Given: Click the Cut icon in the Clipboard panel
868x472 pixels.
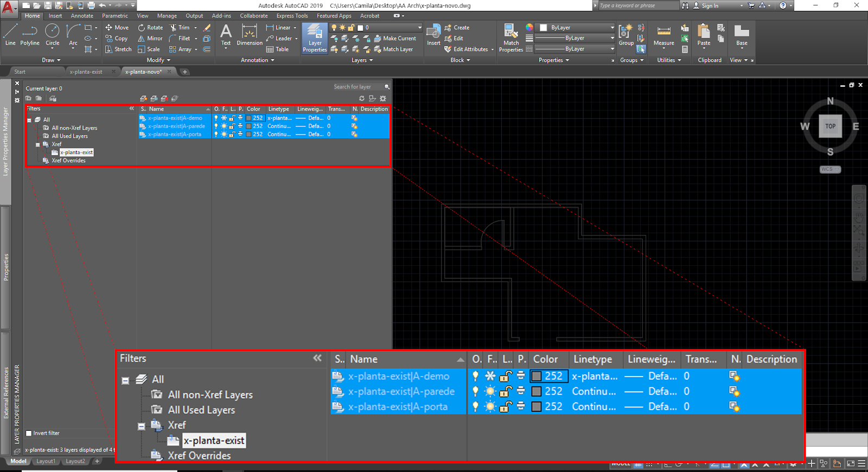Looking at the screenshot, I should coord(720,28).
